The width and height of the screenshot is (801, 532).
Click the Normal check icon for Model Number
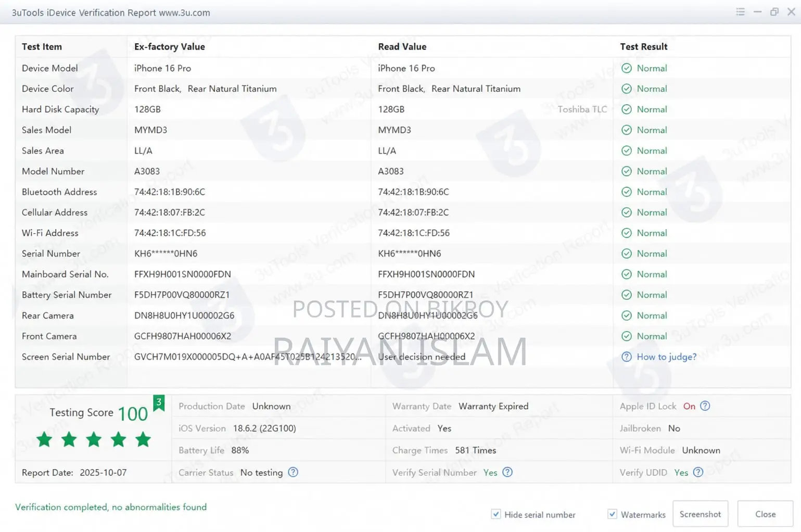[627, 171]
